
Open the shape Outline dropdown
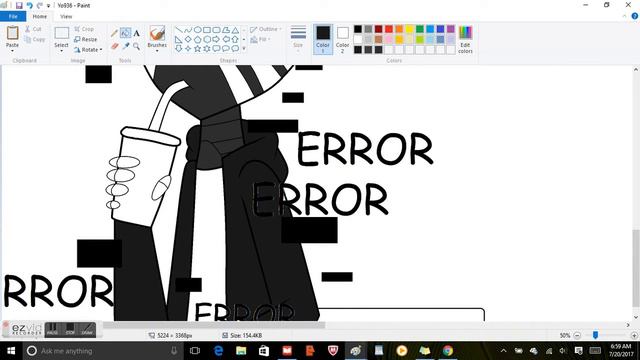click(266, 29)
